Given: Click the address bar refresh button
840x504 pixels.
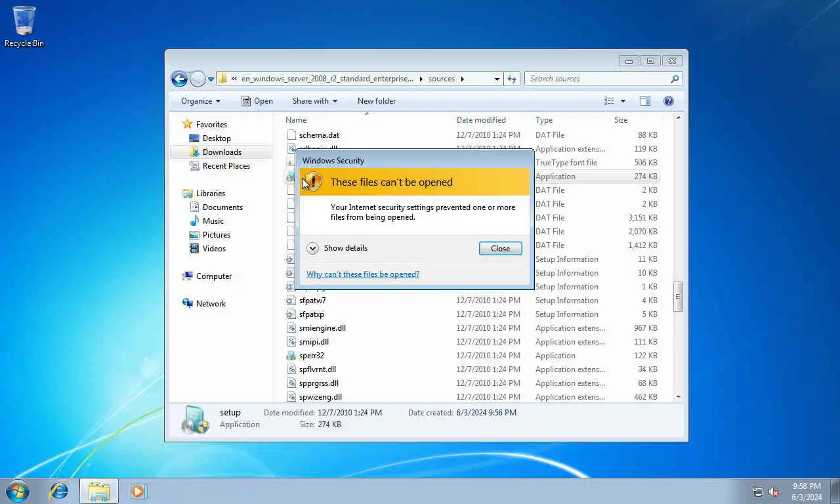Looking at the screenshot, I should pyautogui.click(x=513, y=79).
